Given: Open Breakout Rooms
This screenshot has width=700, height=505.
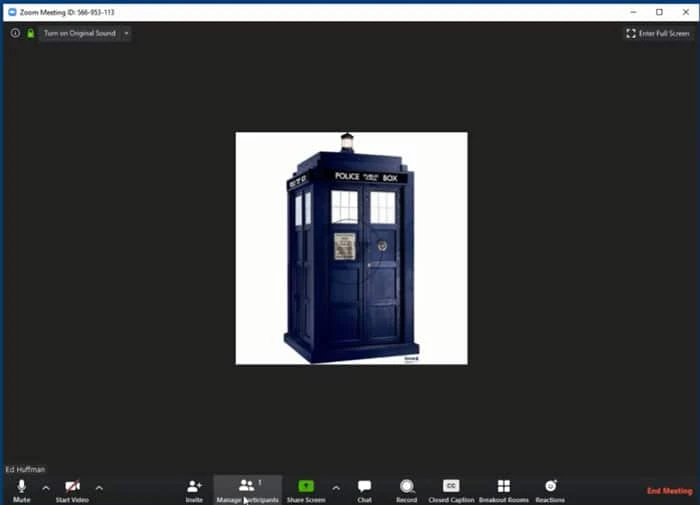Looking at the screenshot, I should point(504,490).
